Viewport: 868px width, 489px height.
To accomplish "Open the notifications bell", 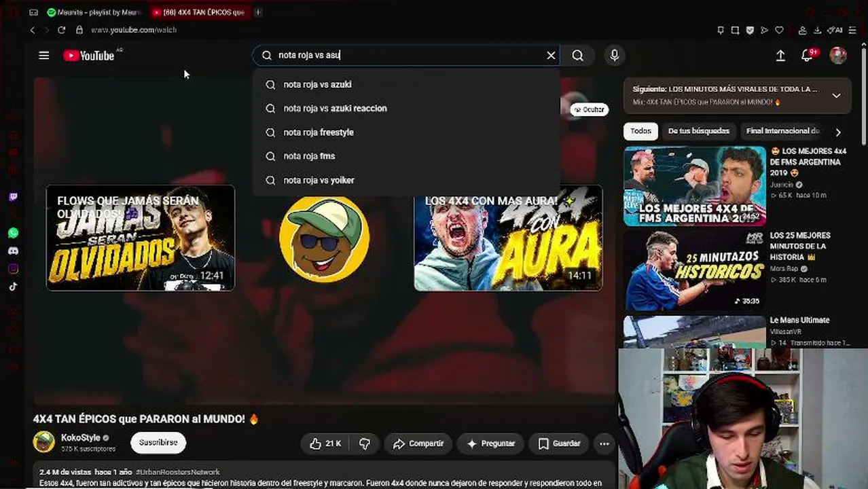I will [807, 56].
